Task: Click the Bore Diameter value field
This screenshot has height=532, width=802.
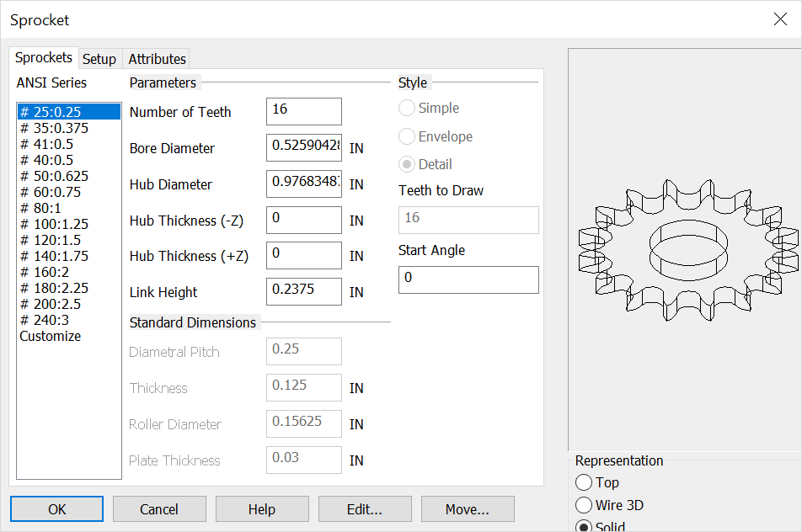Action: point(303,147)
